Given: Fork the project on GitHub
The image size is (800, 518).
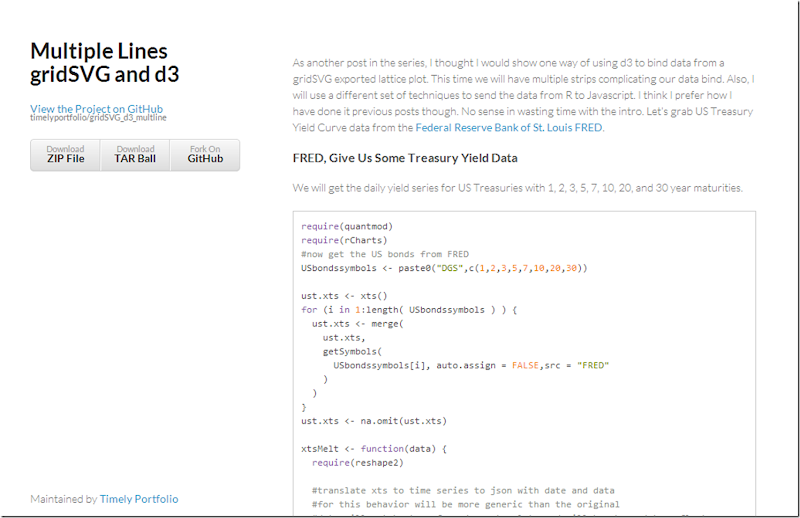Looking at the screenshot, I should (205, 155).
